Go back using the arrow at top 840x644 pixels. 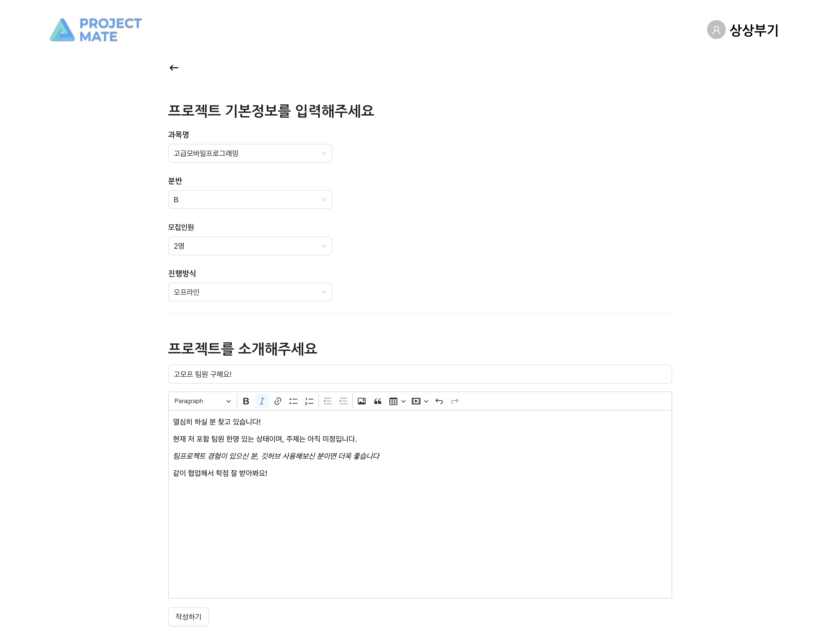[x=174, y=68]
